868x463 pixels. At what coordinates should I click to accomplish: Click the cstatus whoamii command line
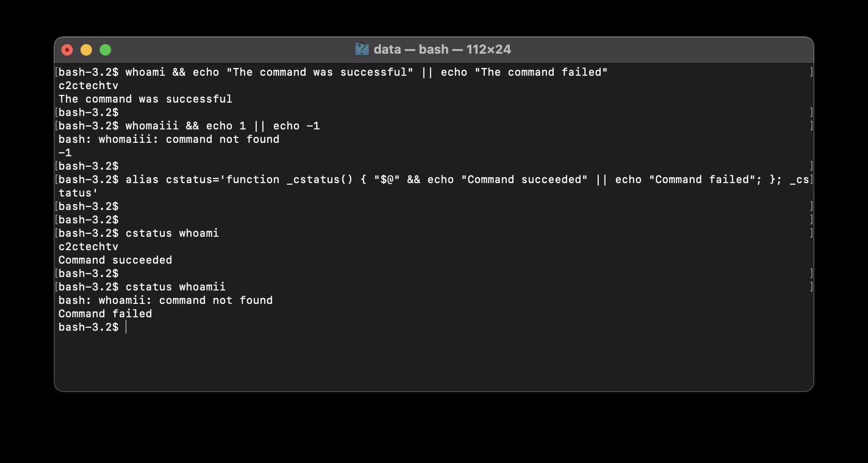pos(142,287)
